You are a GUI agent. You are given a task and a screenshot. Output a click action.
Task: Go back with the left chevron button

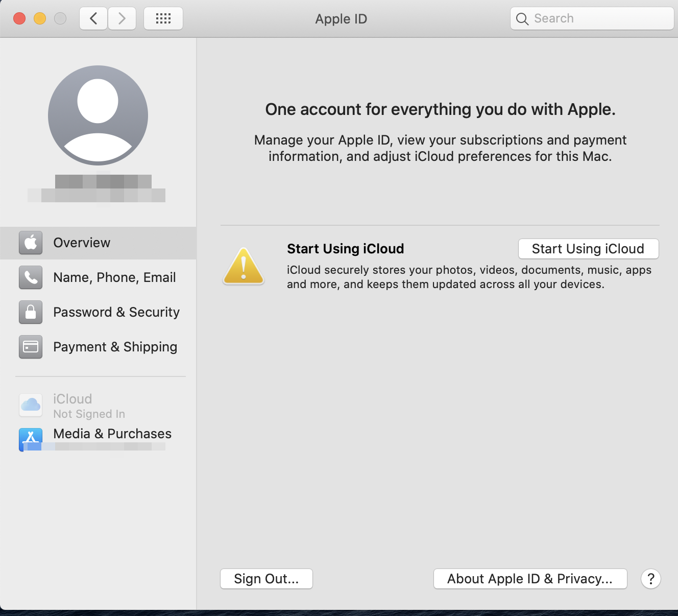click(x=93, y=19)
